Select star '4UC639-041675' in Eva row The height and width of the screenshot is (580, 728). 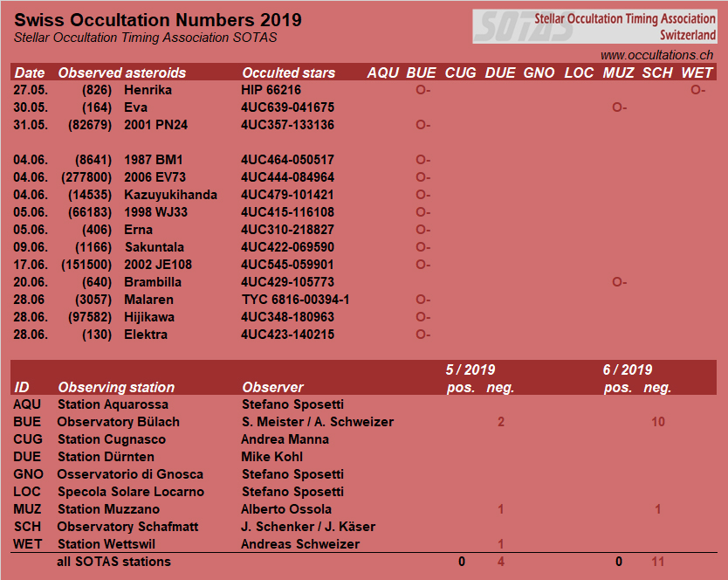(287, 107)
